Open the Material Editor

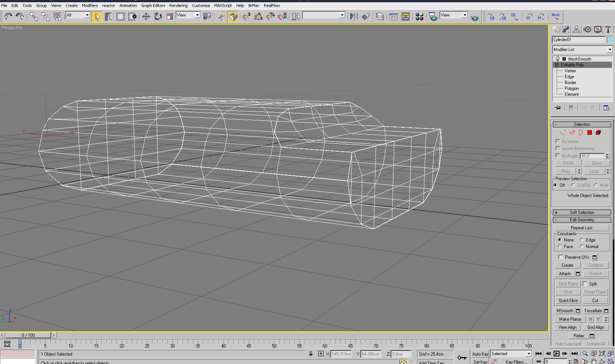(x=420, y=17)
